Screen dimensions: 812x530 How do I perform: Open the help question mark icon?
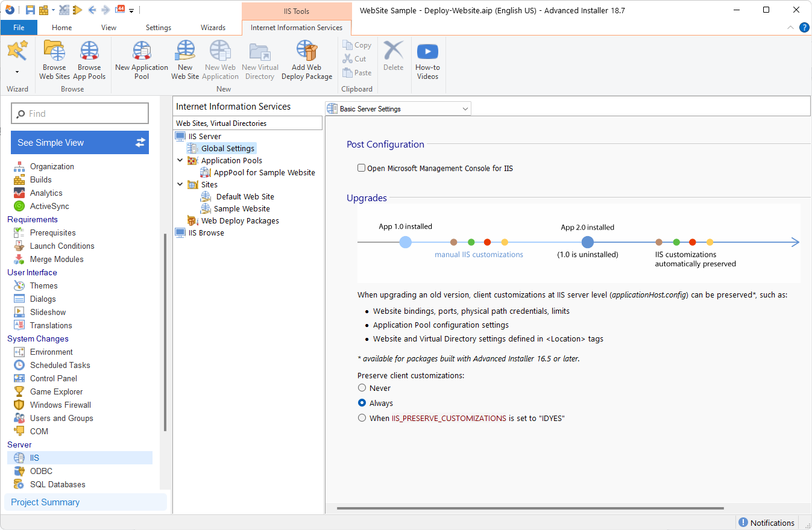[804, 28]
